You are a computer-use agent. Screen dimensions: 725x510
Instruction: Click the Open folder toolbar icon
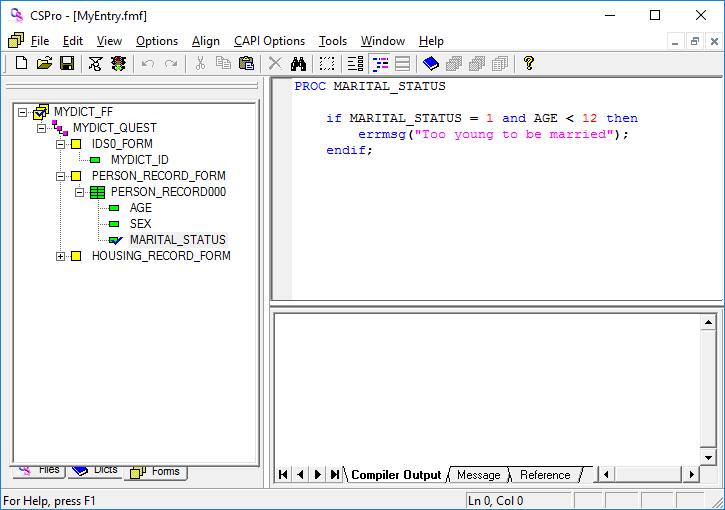[44, 63]
